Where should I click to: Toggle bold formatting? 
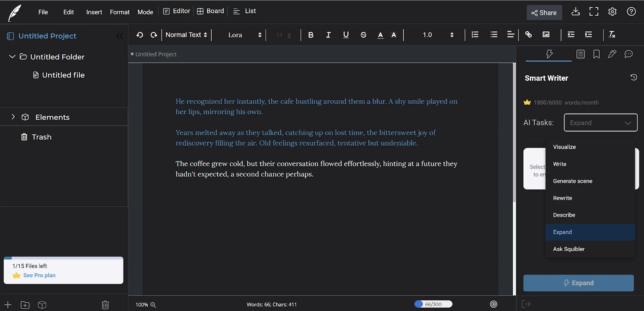pyautogui.click(x=311, y=35)
